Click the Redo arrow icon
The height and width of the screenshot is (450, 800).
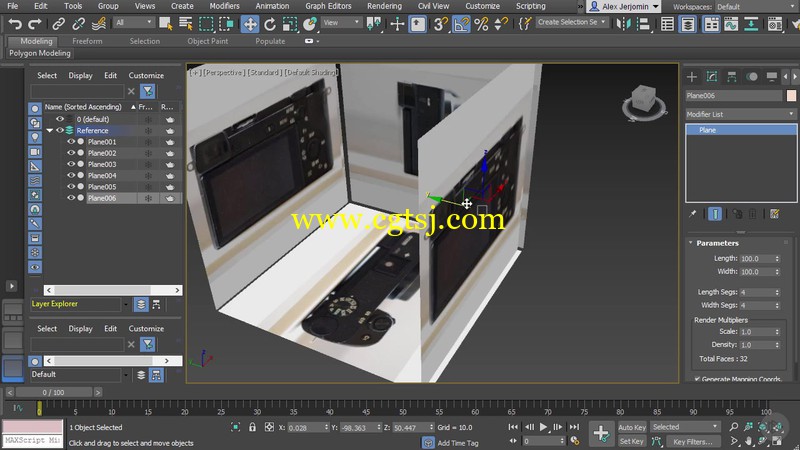click(35, 23)
